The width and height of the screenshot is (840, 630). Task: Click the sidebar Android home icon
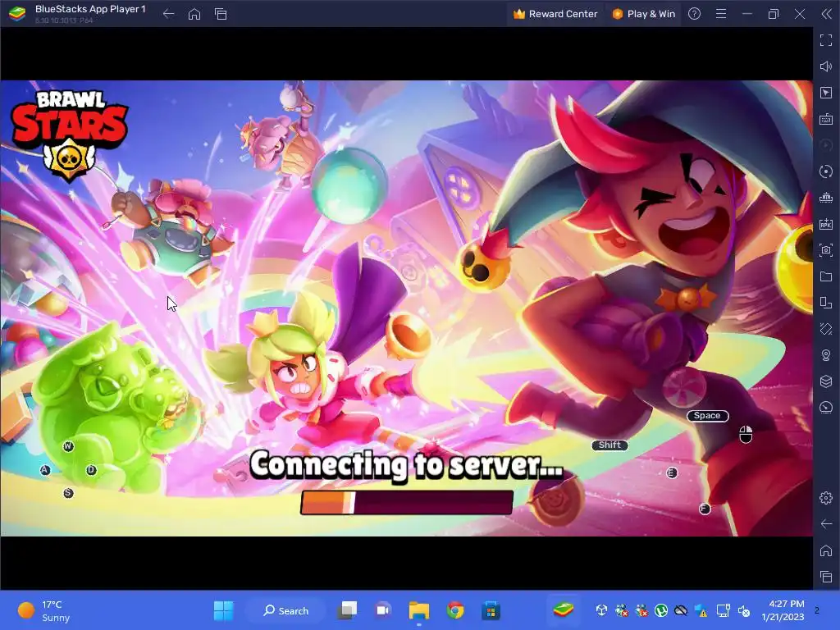tap(825, 550)
